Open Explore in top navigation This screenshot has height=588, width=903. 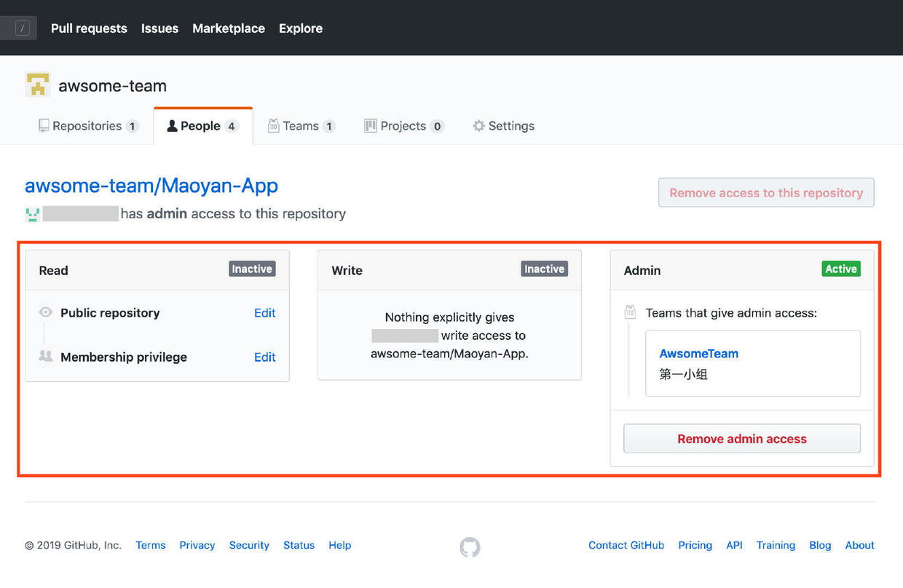[301, 28]
